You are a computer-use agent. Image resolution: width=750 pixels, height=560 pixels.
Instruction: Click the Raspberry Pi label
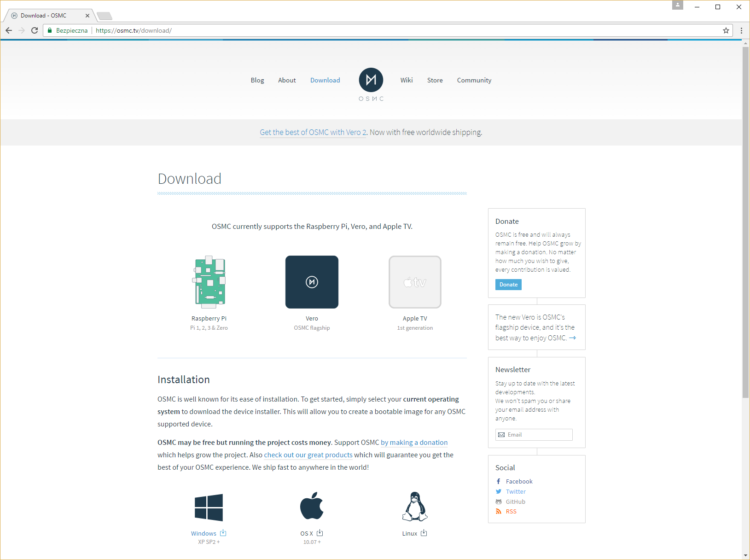[209, 318]
